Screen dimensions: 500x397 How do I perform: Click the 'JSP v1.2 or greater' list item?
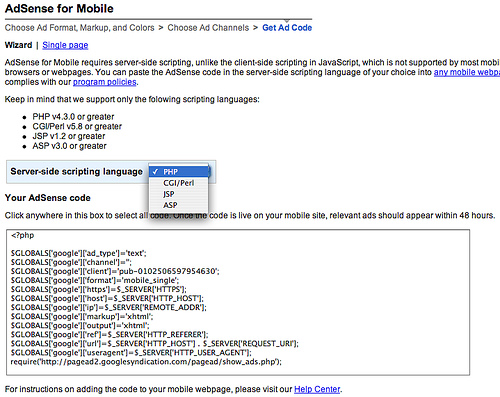pyautogui.click(x=69, y=136)
